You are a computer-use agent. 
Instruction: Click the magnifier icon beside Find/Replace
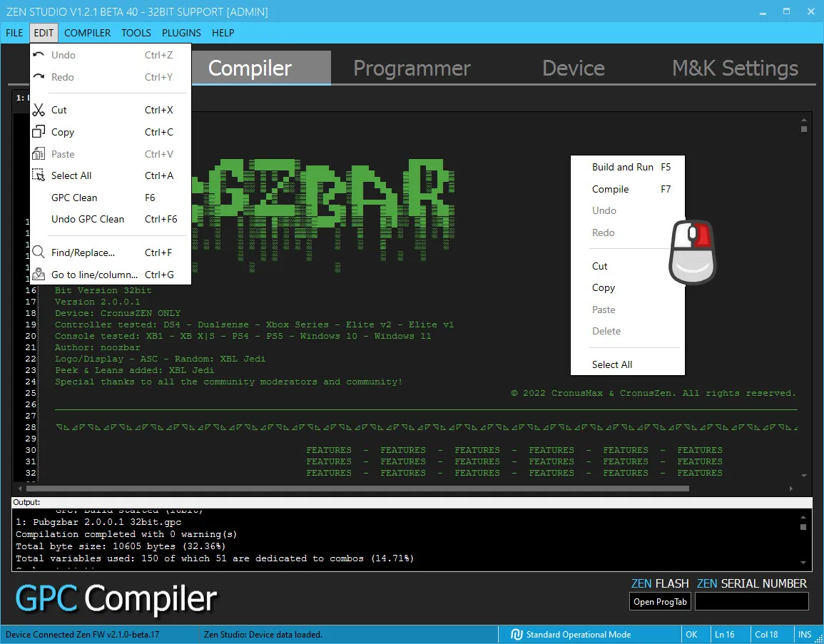point(39,252)
